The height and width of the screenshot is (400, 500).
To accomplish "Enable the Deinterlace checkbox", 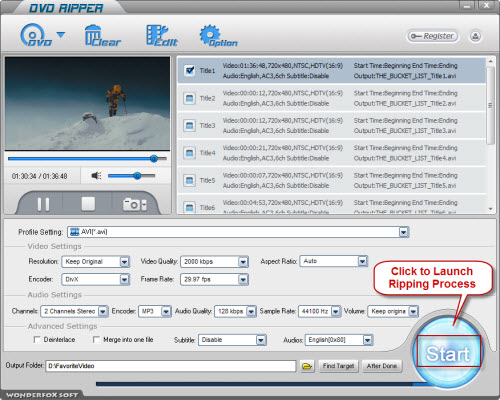I will [37, 340].
